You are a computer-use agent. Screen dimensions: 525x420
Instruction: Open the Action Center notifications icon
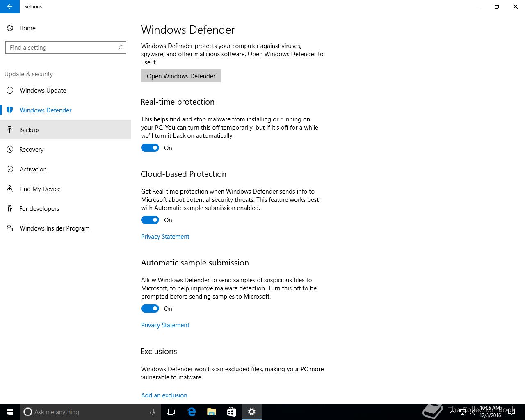(511, 412)
